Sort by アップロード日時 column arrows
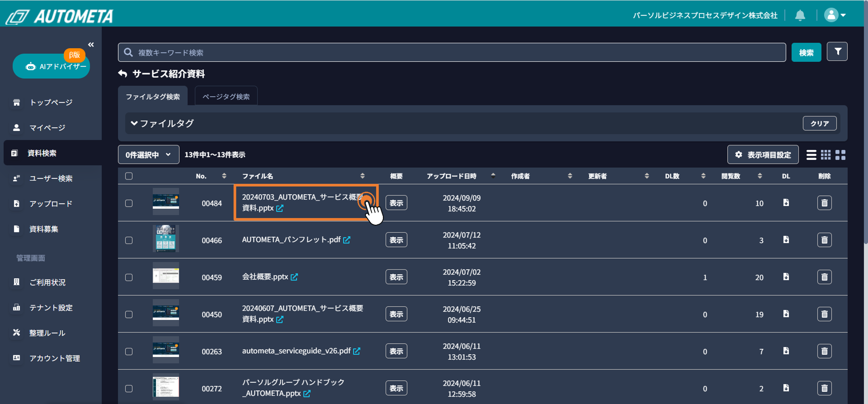This screenshot has width=868, height=404. [493, 175]
